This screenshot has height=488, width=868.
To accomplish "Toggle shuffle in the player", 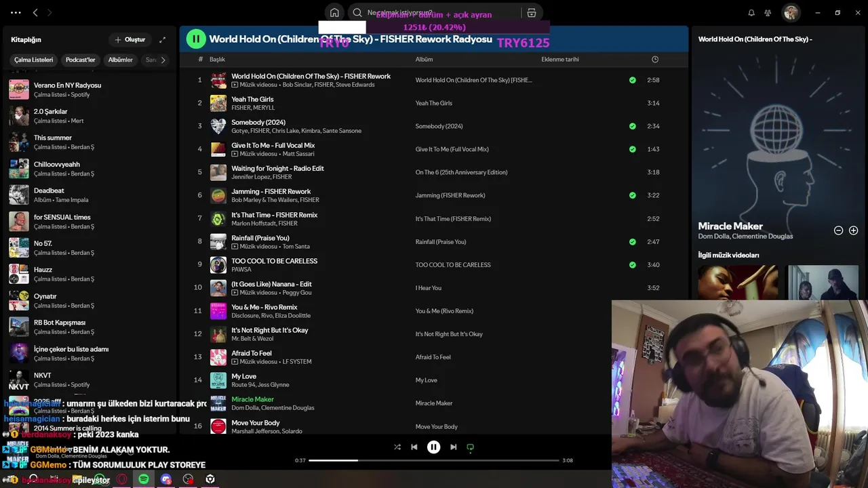I will point(397,447).
